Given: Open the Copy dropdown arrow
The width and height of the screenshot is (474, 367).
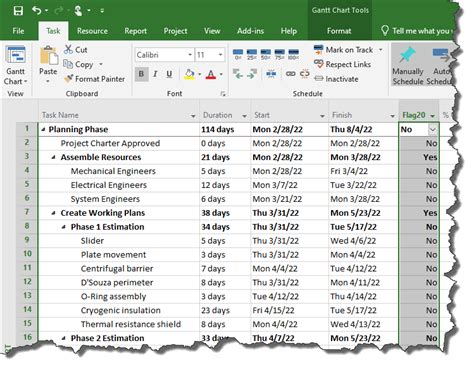Looking at the screenshot, I should click(x=101, y=64).
